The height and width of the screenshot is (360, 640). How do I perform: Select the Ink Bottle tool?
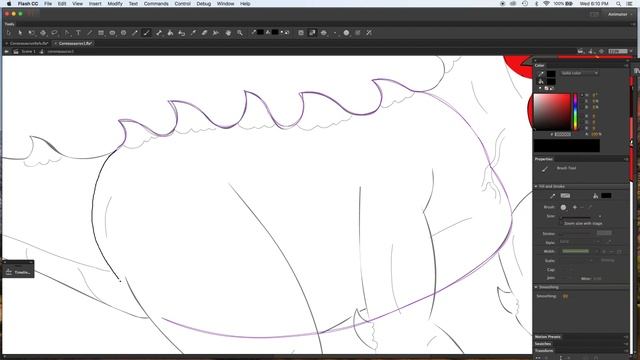click(182, 33)
